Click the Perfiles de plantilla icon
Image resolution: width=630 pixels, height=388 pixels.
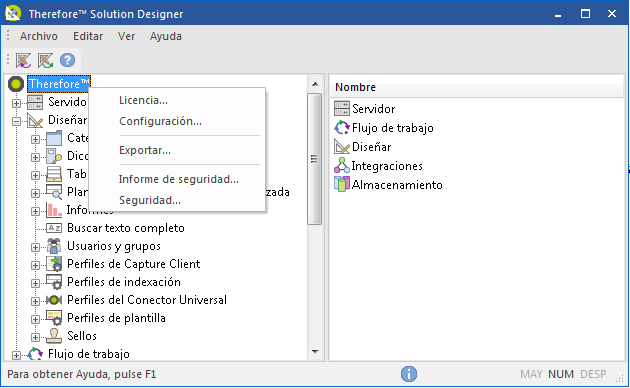[54, 318]
